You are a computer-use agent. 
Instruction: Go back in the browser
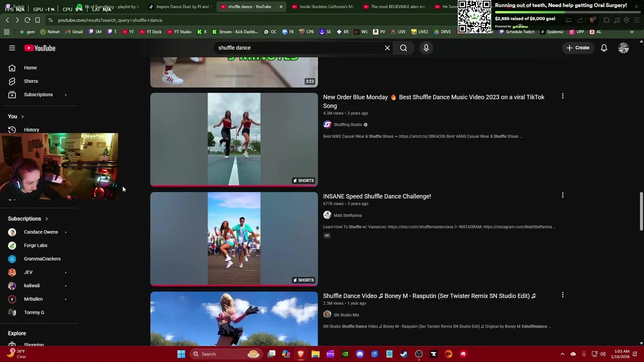[x=7, y=20]
